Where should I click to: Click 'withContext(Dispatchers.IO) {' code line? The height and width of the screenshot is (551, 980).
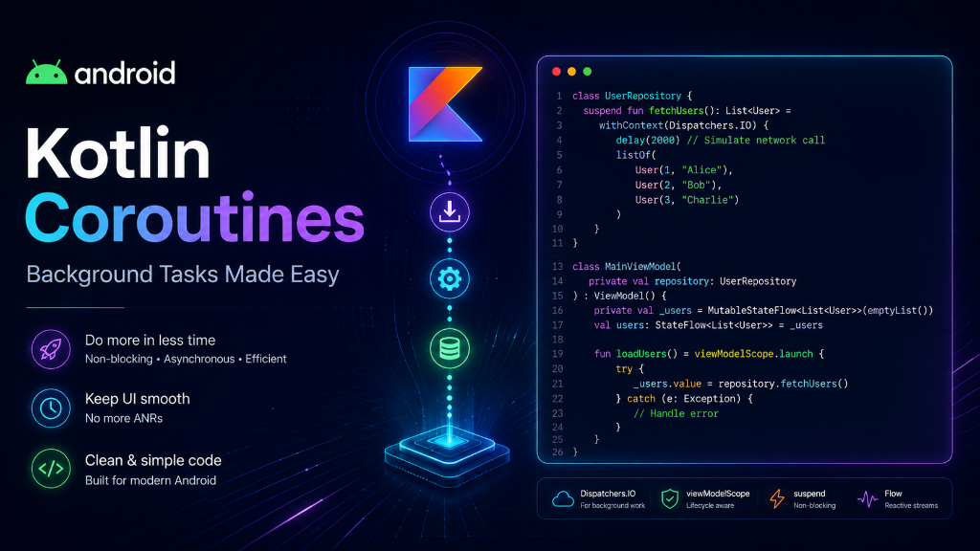coord(683,125)
